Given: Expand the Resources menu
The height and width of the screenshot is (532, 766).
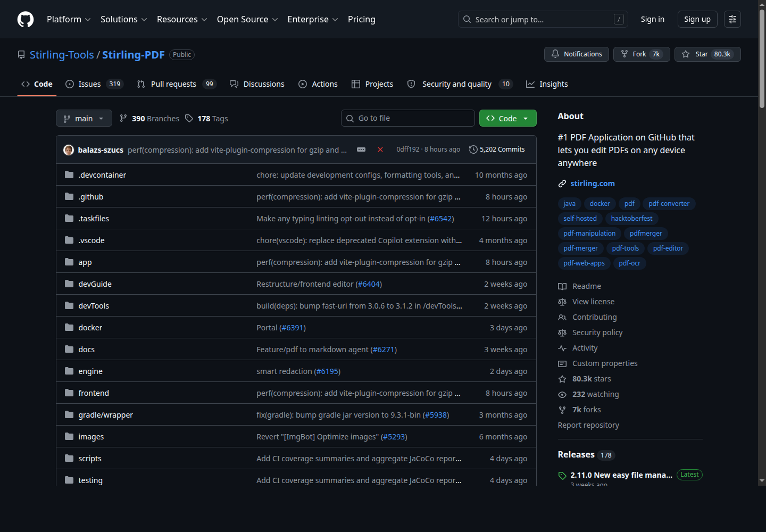Looking at the screenshot, I should point(182,19).
